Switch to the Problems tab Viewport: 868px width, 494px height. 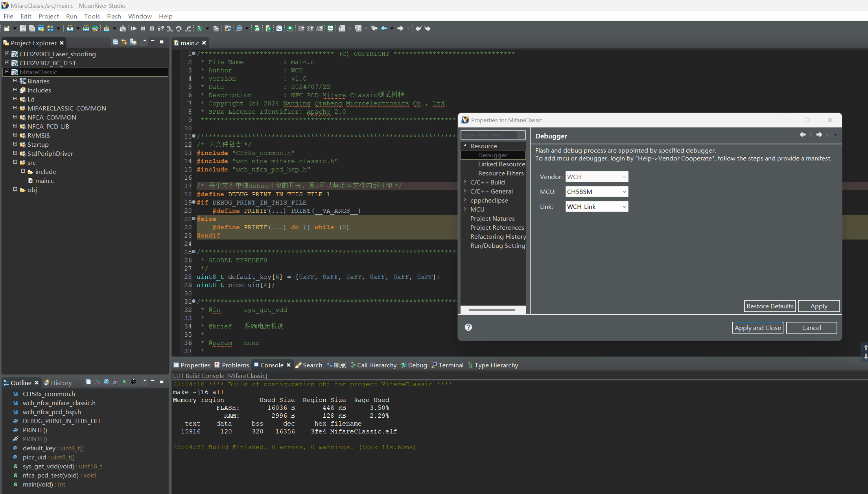point(232,365)
